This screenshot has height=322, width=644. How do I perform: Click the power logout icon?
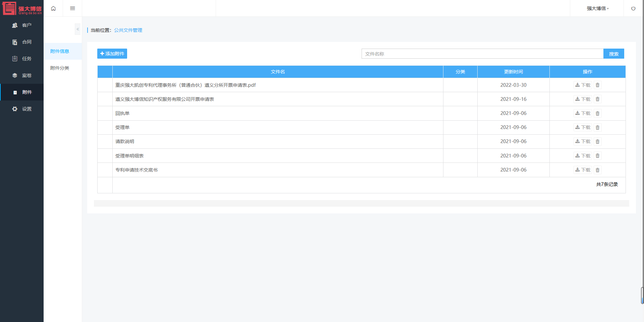pyautogui.click(x=633, y=8)
